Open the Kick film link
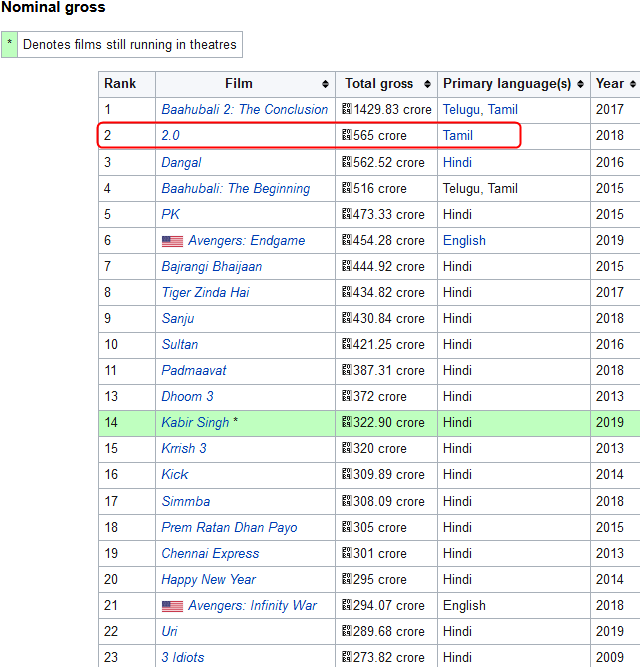The height and width of the screenshot is (667, 640). tap(175, 474)
